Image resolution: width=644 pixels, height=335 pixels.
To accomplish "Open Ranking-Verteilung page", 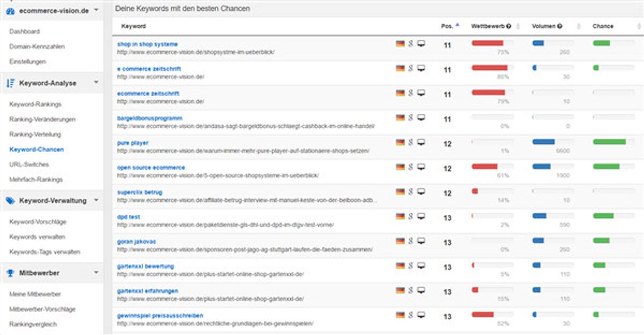I will coord(35,134).
